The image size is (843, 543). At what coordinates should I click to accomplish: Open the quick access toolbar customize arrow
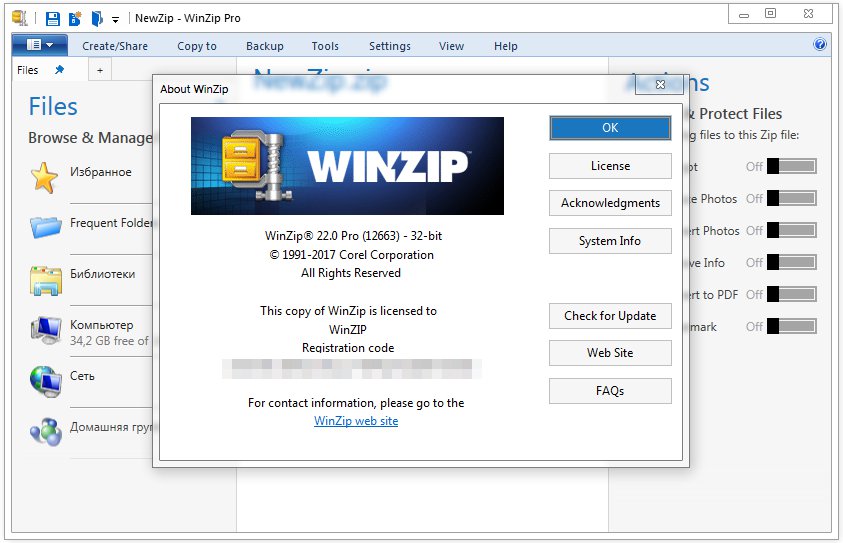pyautogui.click(x=115, y=20)
